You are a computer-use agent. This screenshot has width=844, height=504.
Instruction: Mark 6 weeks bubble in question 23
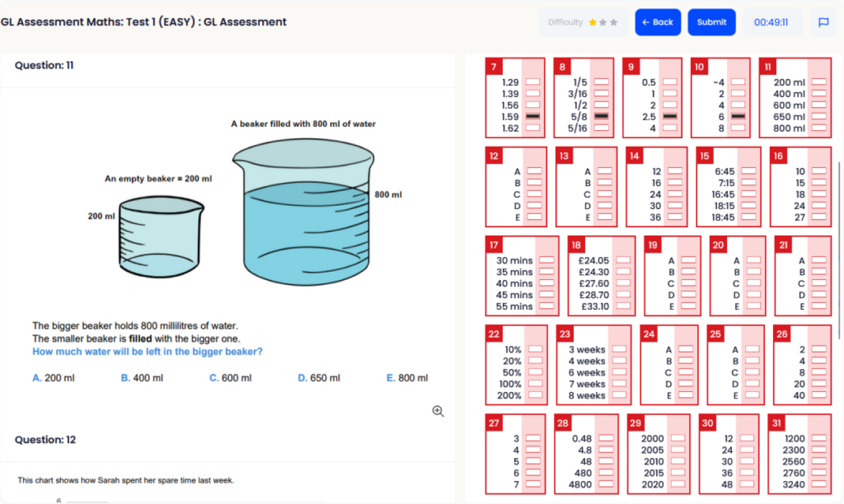pyautogui.click(x=619, y=372)
